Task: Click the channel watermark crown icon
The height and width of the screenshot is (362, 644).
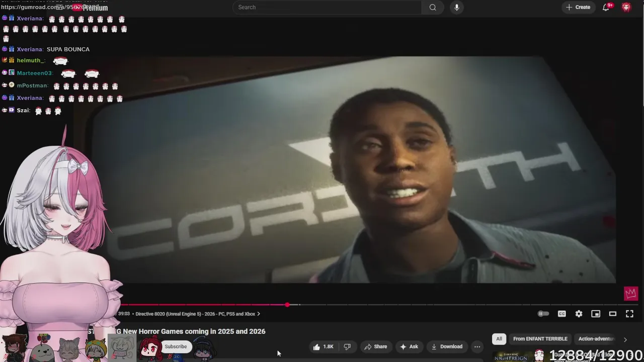Action: point(631,293)
